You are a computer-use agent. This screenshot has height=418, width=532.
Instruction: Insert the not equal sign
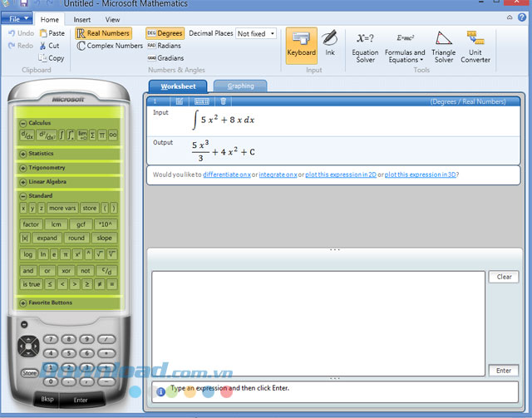tap(100, 284)
